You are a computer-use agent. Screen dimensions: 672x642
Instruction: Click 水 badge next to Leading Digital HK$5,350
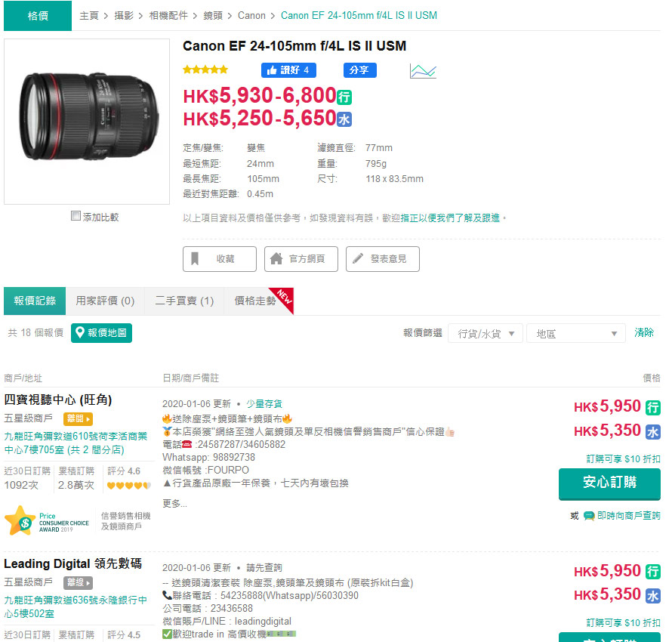653,596
